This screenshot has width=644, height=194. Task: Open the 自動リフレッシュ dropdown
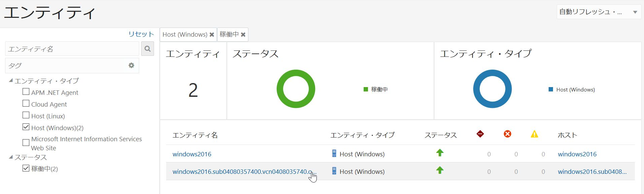pyautogui.click(x=599, y=12)
